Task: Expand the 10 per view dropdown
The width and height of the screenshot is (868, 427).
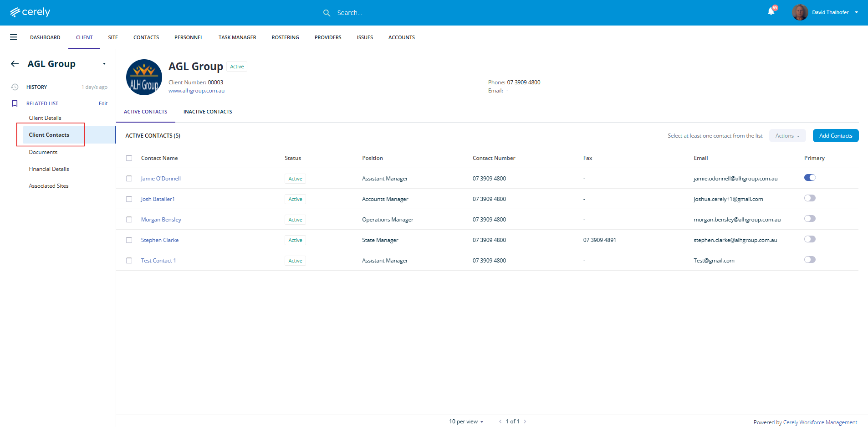Action: coord(466,422)
